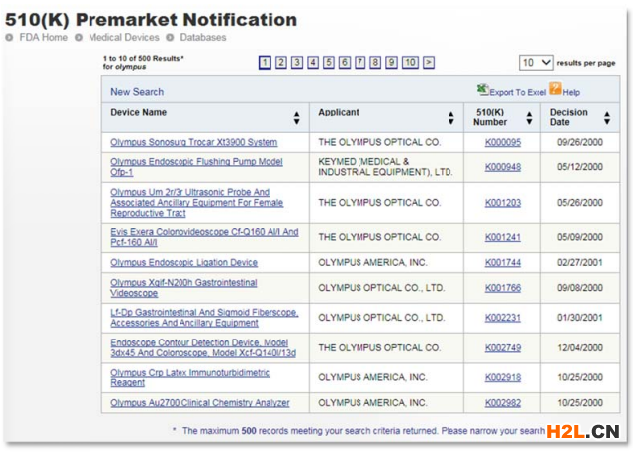The width and height of the screenshot is (633, 454).
Task: Go to results page 10
Action: point(410,62)
